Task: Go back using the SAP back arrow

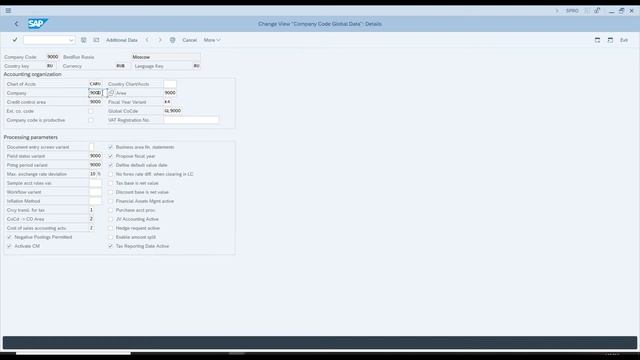Action: coord(16,24)
